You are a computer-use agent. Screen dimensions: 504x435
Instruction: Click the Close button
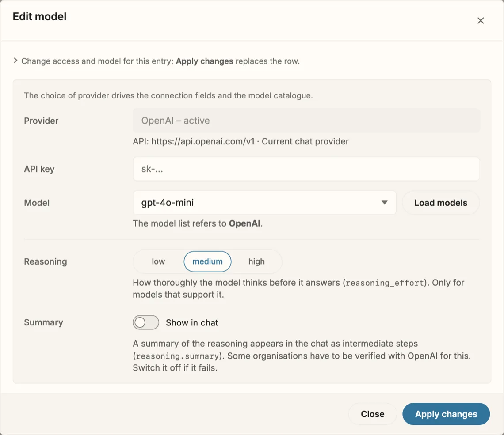point(373,414)
